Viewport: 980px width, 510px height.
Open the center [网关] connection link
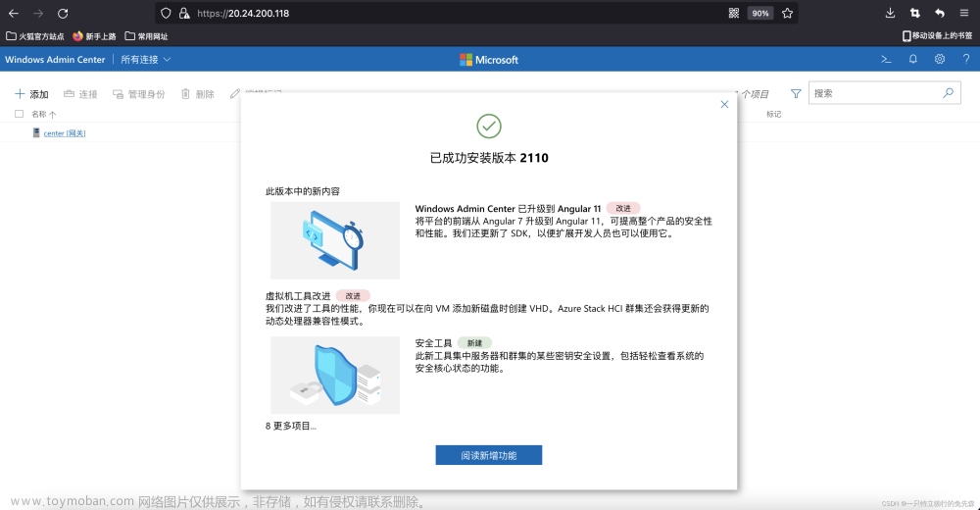pyautogui.click(x=65, y=133)
